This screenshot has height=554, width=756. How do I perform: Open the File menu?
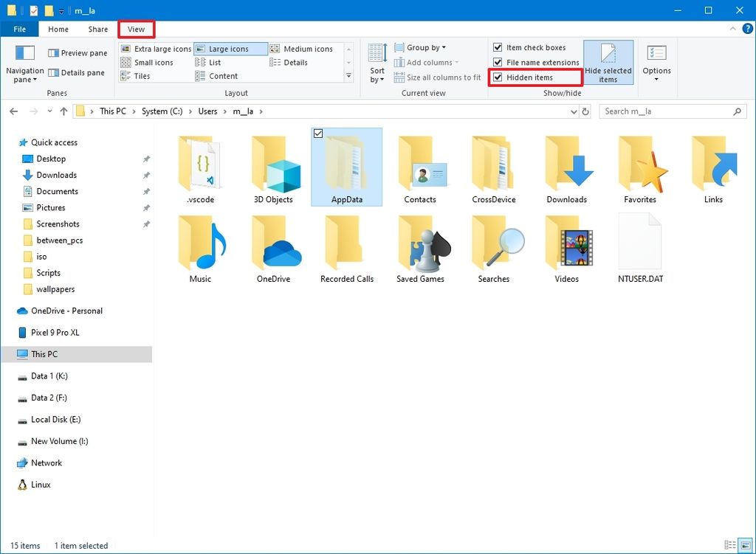(x=19, y=29)
